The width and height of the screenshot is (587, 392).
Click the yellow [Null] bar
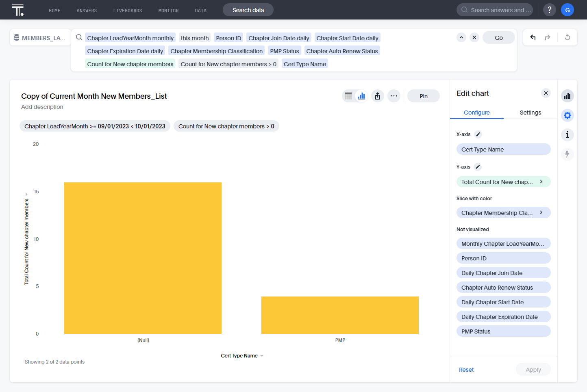pyautogui.click(x=143, y=258)
